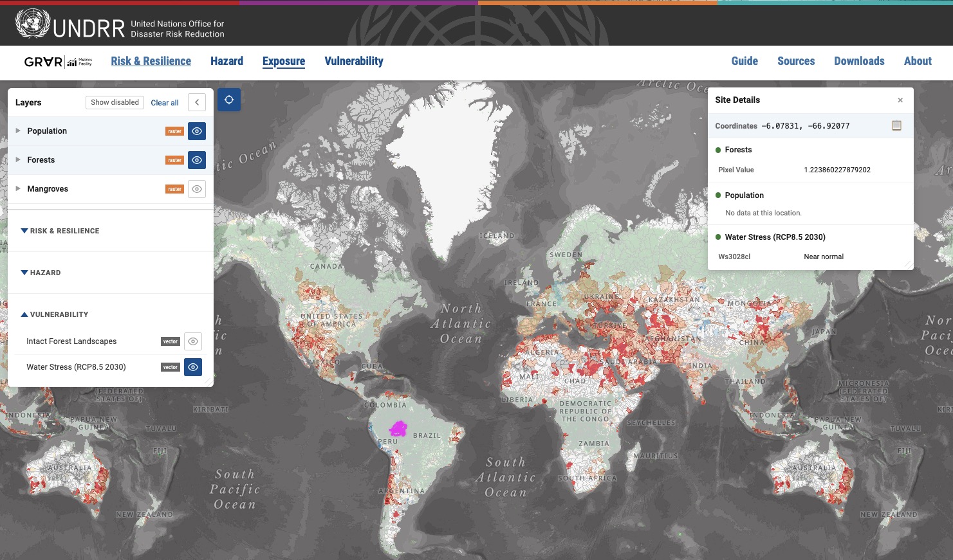953x560 pixels.
Task: Hide the Forests layer
Action: pos(197,160)
